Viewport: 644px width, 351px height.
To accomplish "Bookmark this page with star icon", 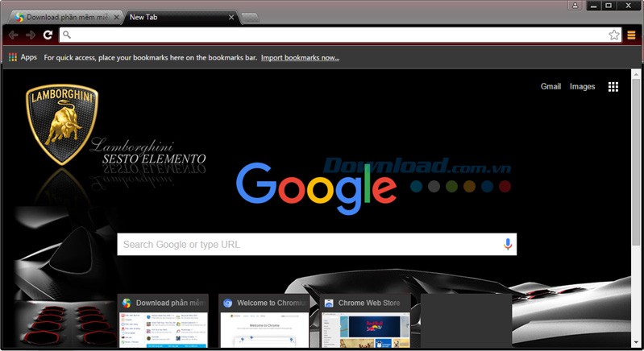I will click(613, 35).
